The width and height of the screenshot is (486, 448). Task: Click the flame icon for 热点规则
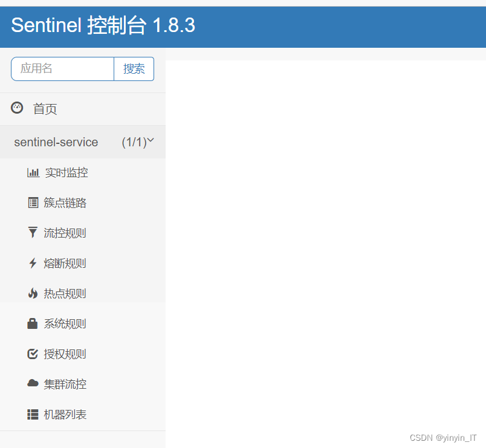click(33, 293)
